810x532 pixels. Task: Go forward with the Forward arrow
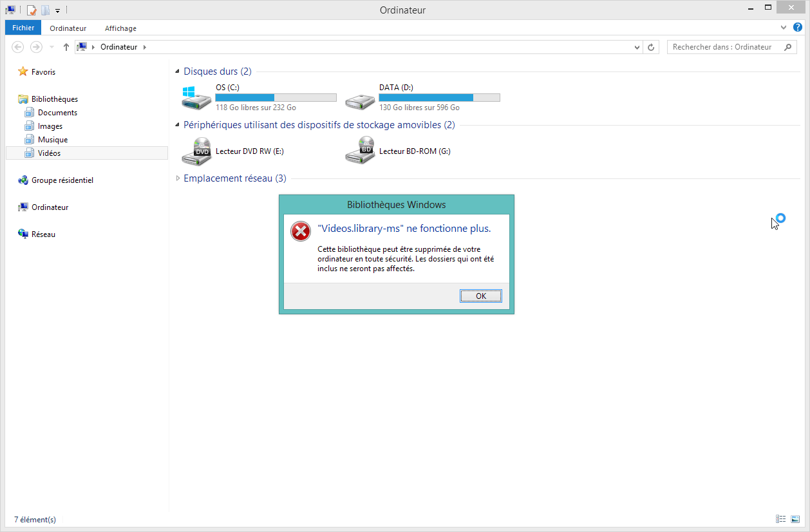pyautogui.click(x=37, y=47)
